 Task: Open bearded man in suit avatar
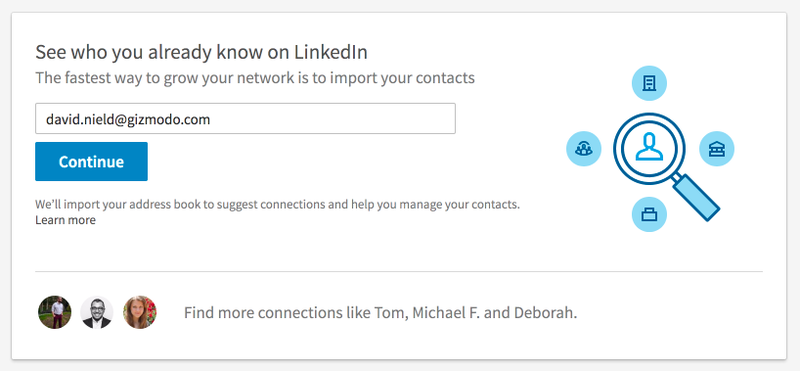click(97, 312)
